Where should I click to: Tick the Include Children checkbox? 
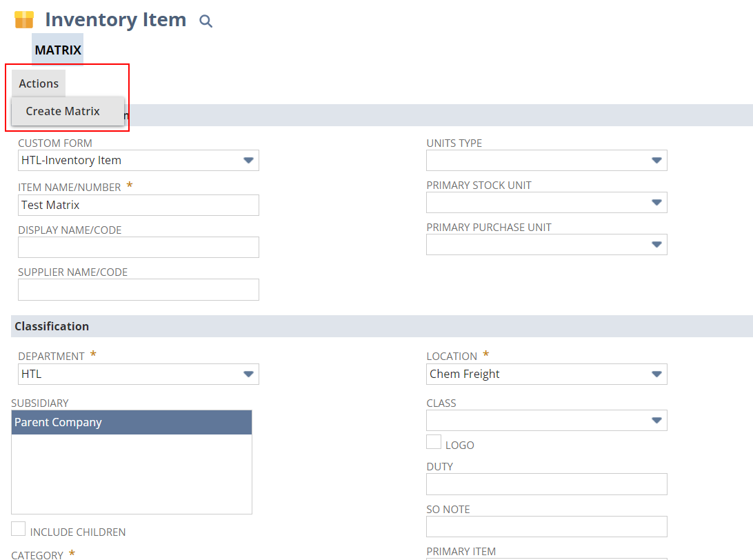click(19, 529)
